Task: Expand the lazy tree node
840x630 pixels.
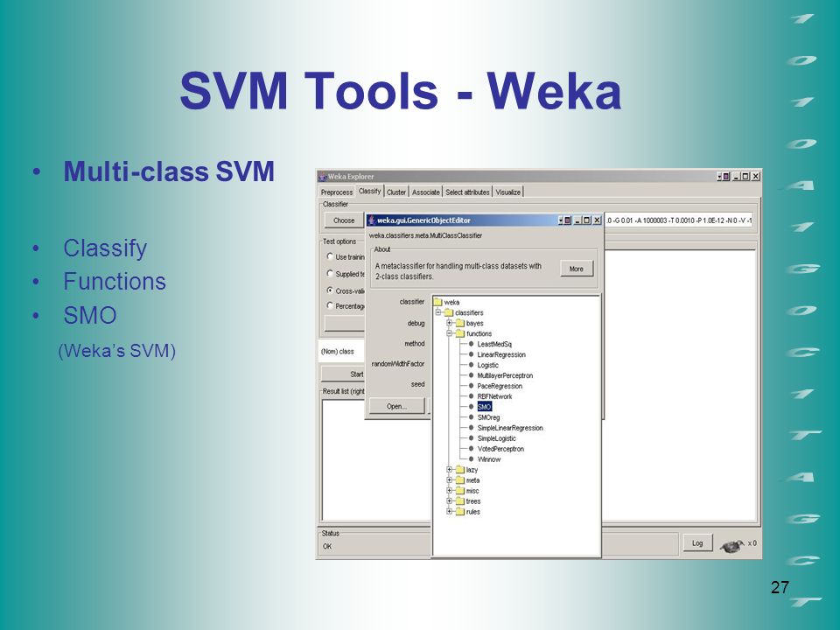Action: (449, 470)
